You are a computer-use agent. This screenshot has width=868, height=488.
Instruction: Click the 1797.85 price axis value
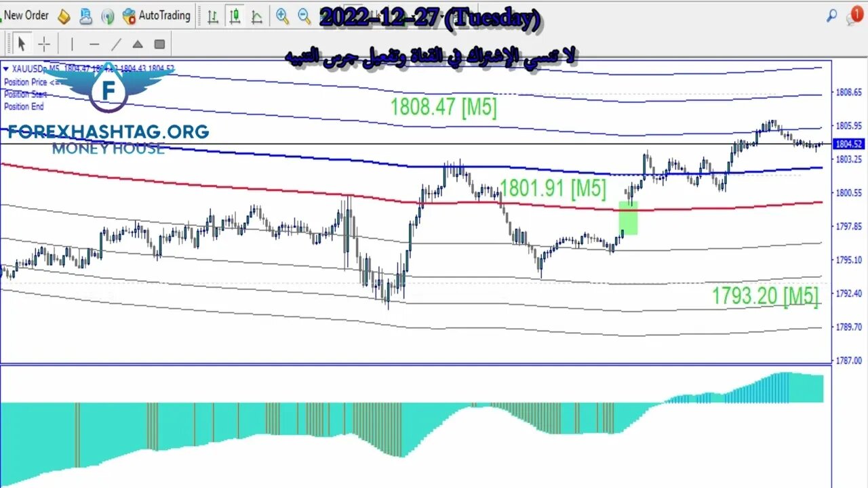click(x=849, y=226)
